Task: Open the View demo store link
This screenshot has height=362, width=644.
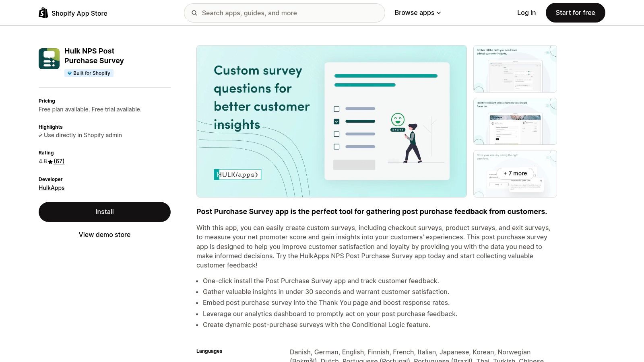Action: click(x=104, y=234)
